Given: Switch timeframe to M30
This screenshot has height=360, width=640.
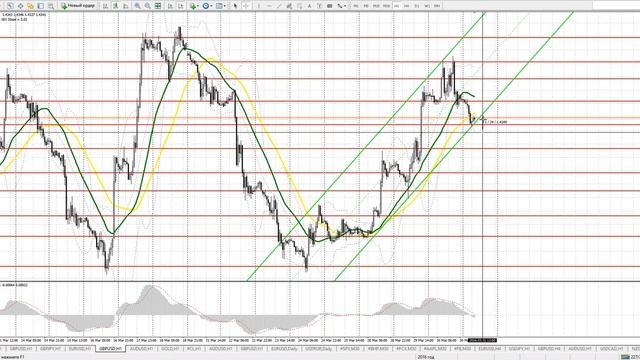Looking at the screenshot, I should 387,6.
